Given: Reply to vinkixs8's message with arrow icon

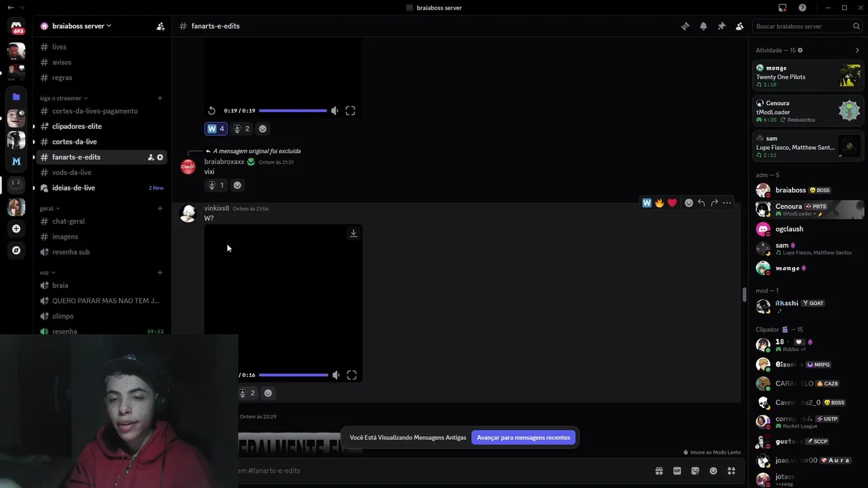Looking at the screenshot, I should pyautogui.click(x=701, y=203).
